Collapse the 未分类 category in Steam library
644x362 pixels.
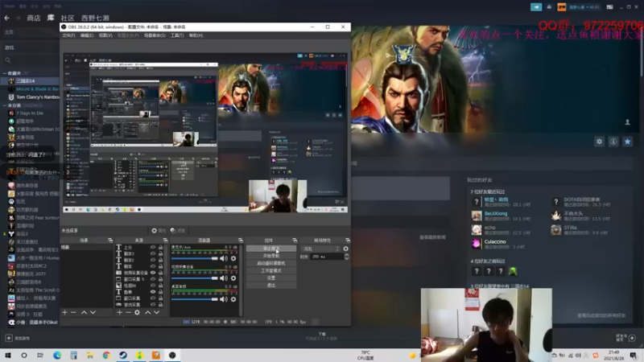[x=5, y=105]
